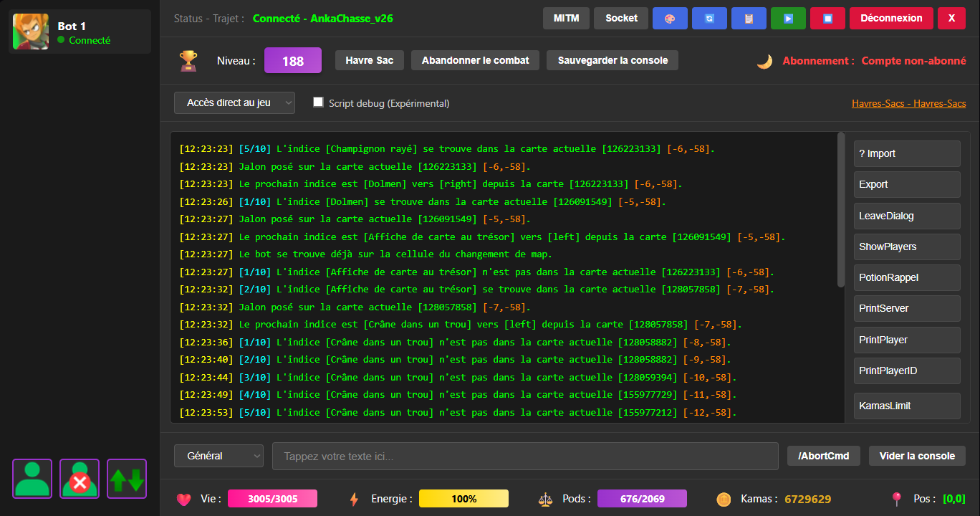Select Bot 1 in the account list

click(x=80, y=32)
